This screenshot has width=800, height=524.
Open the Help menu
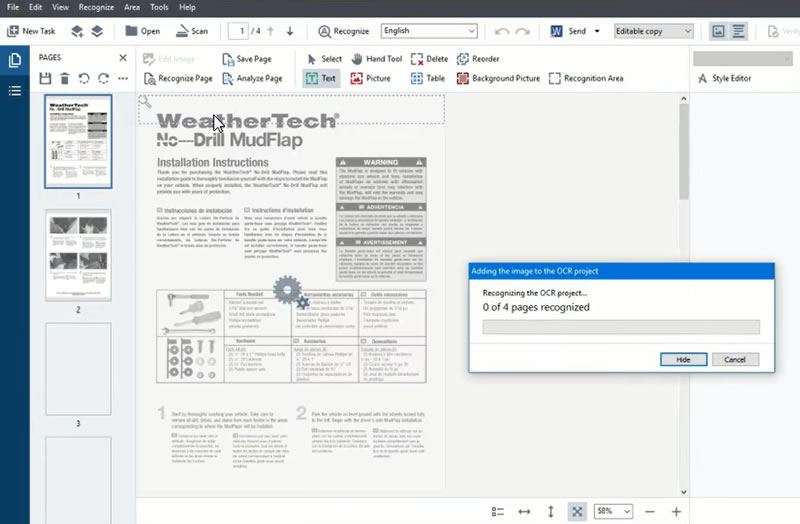coord(187,7)
